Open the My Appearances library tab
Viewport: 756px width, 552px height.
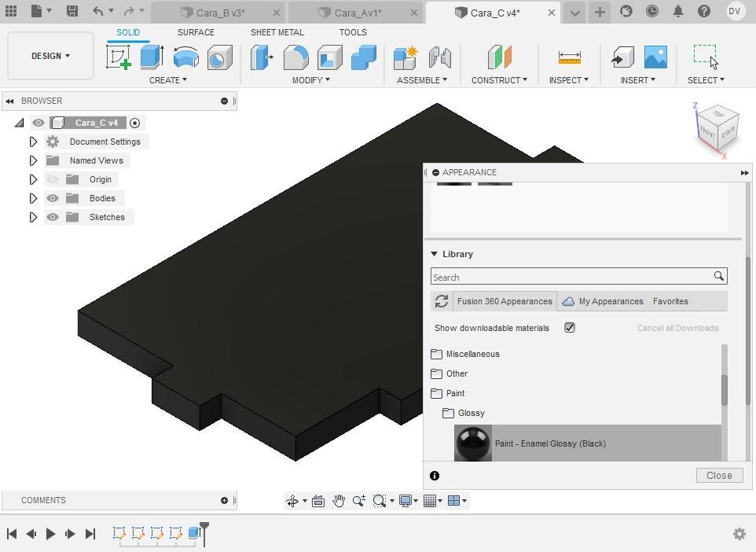[x=604, y=301]
